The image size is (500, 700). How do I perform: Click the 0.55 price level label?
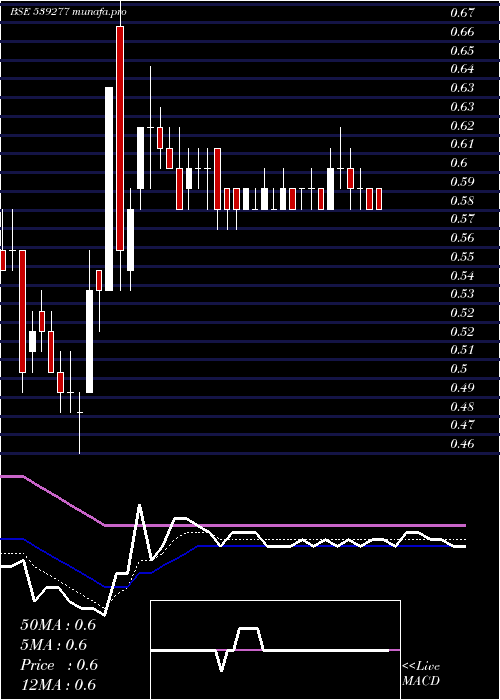pyautogui.click(x=462, y=257)
